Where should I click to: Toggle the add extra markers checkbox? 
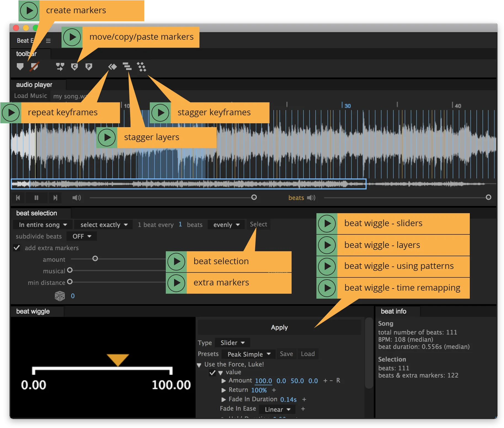coord(17,248)
